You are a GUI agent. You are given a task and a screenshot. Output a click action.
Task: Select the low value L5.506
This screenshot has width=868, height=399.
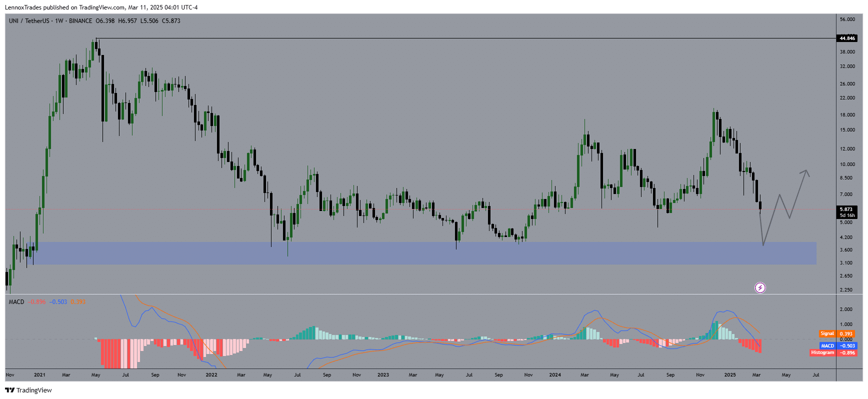tap(149, 21)
